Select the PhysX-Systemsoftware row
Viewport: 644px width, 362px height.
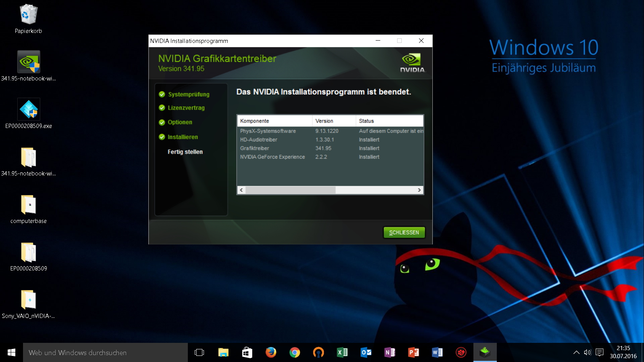click(330, 131)
